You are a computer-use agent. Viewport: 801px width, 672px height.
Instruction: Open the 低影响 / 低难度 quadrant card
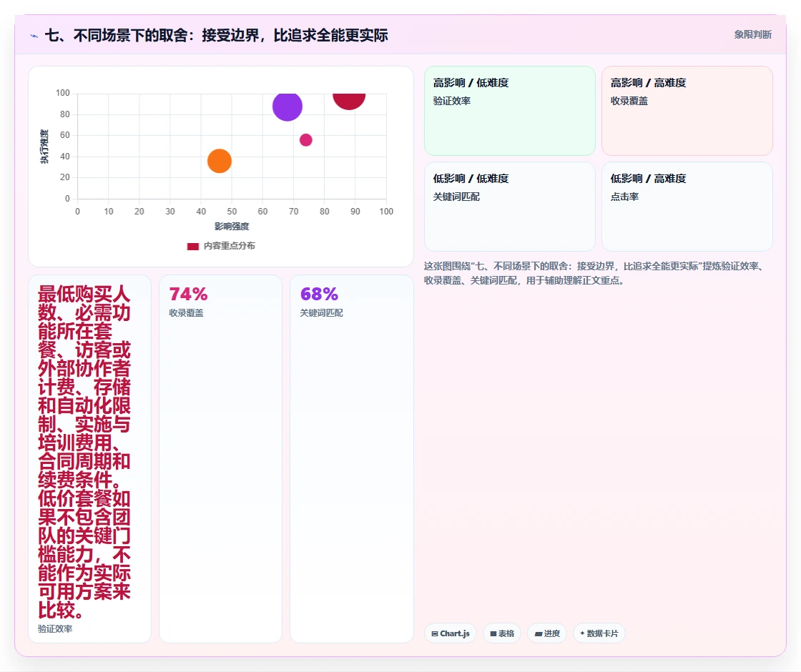coord(510,207)
